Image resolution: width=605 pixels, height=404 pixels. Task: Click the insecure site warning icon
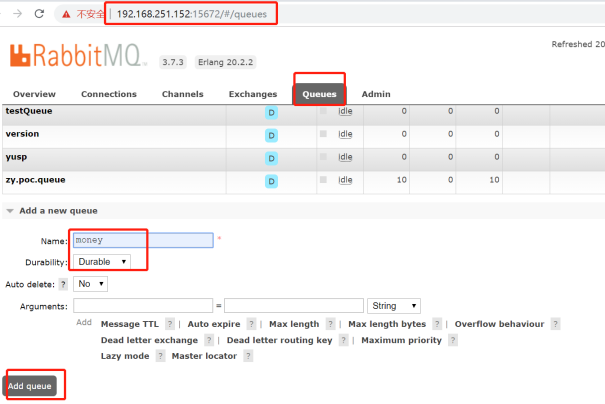tap(66, 14)
